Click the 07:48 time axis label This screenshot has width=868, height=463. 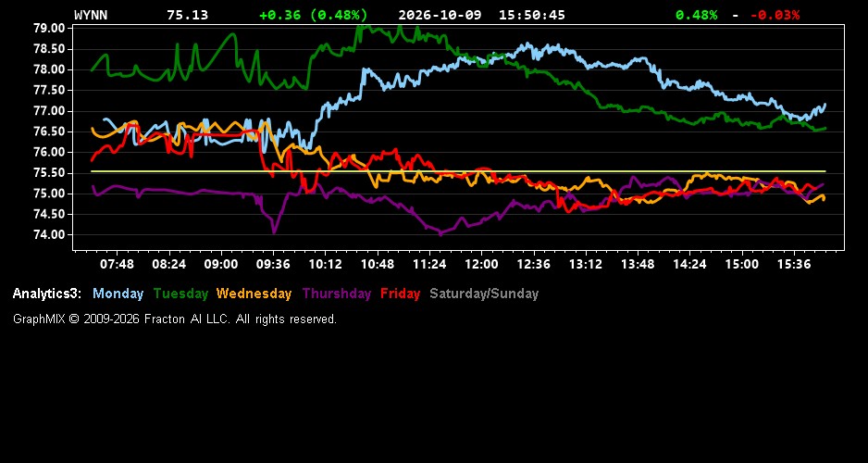coord(117,264)
